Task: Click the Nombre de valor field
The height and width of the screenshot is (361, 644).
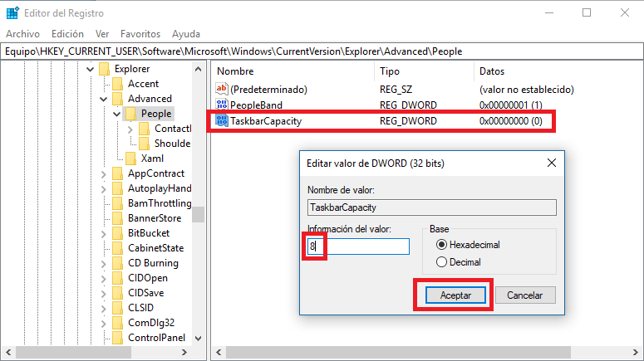Action: [431, 207]
